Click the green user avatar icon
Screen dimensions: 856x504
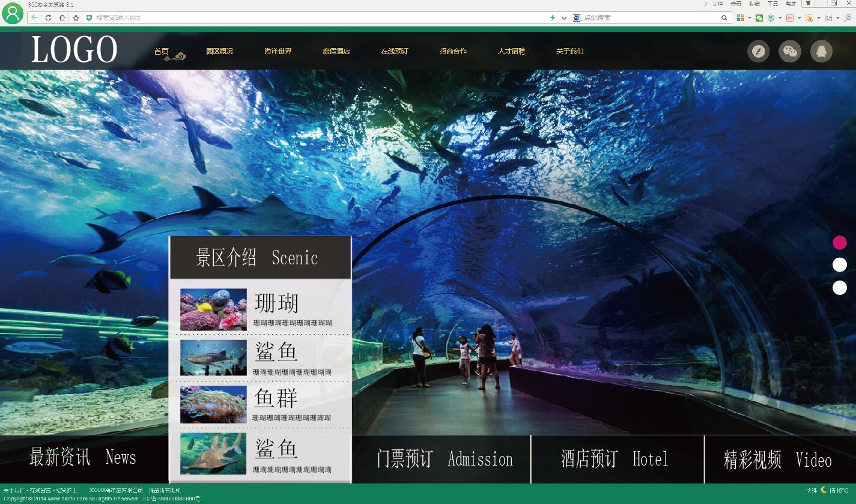click(13, 13)
